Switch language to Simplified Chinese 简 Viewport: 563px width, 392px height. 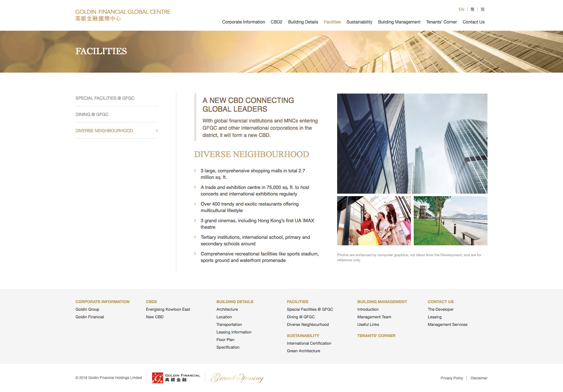tap(482, 9)
